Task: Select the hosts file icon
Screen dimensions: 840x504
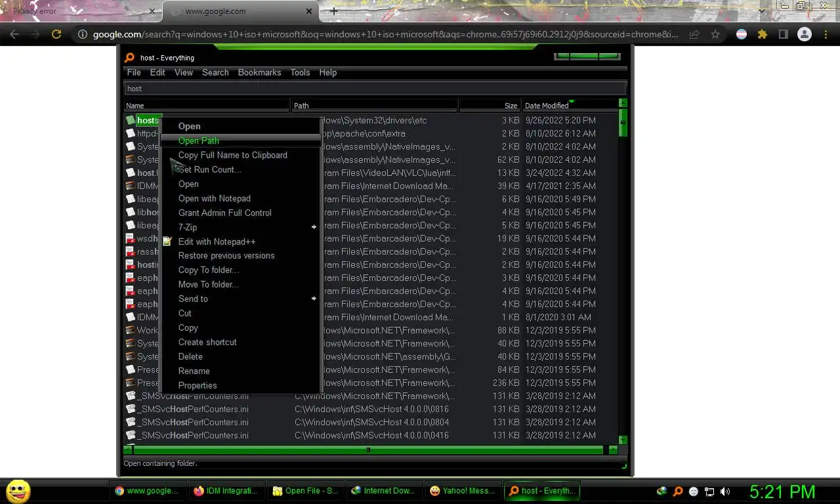Action: [131, 120]
